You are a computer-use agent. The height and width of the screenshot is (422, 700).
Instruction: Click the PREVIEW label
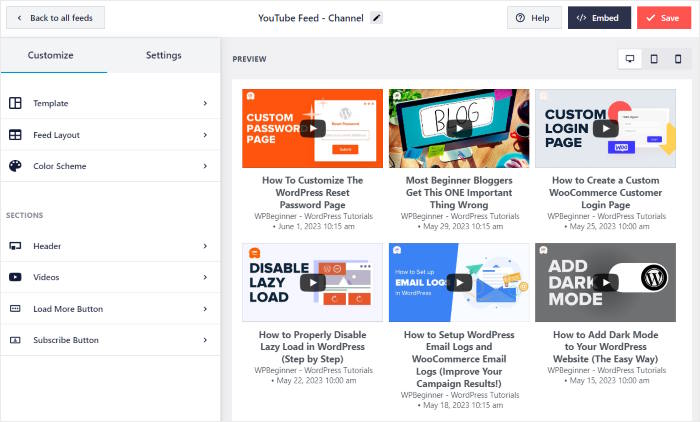click(x=249, y=59)
